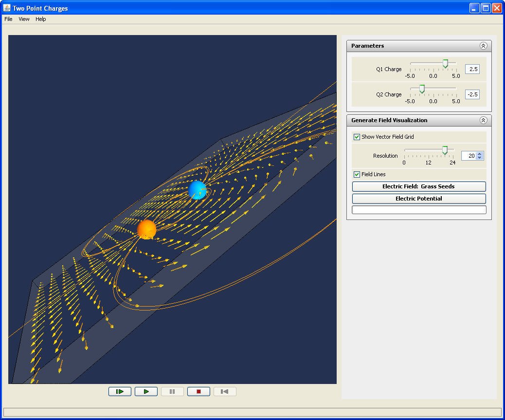Viewport: 505px width, 420px height.
Task: Open the Help menu
Action: (x=40, y=19)
